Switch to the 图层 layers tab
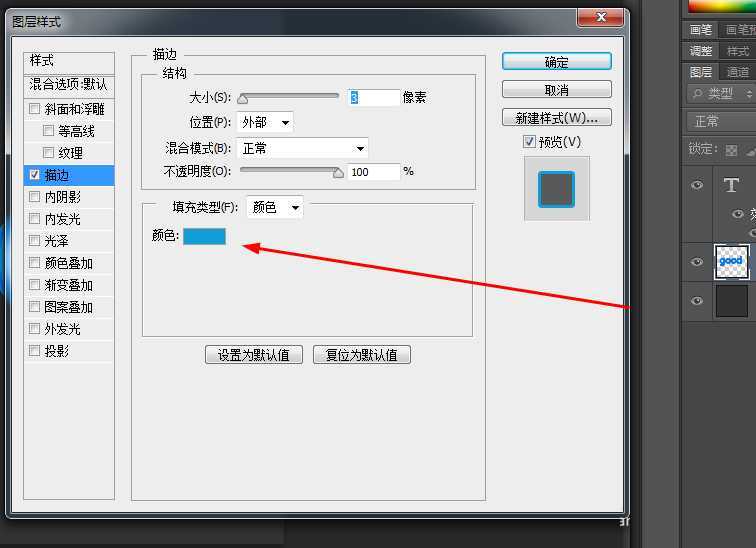 coord(701,72)
